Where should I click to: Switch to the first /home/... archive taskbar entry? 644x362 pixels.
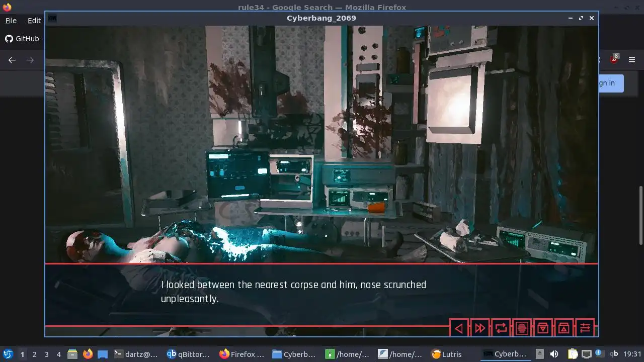348,354
